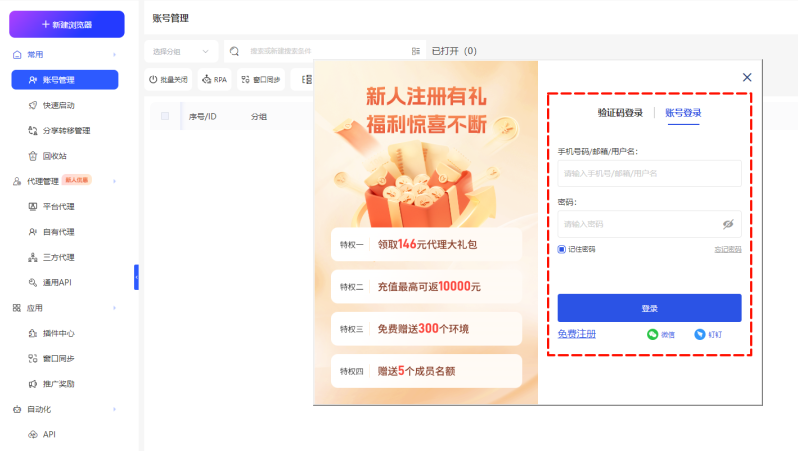Click the blue Login (登录) button
The height and width of the screenshot is (451, 798).
point(649,308)
